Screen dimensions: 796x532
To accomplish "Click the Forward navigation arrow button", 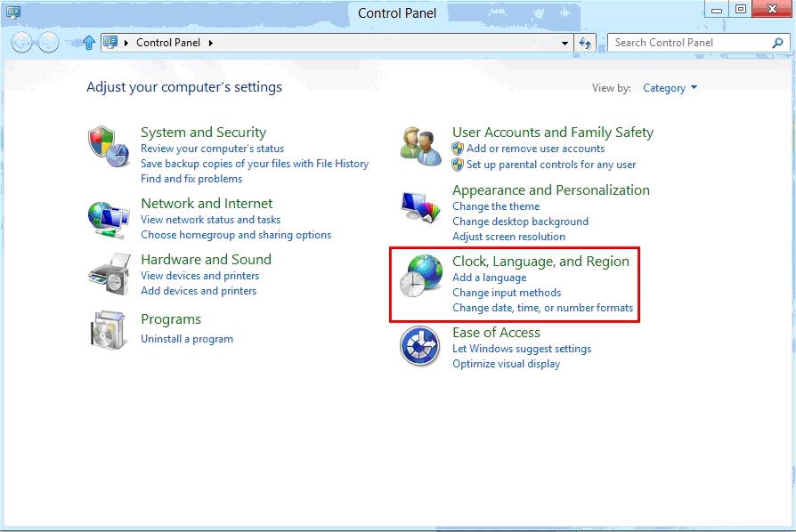I will 49,43.
